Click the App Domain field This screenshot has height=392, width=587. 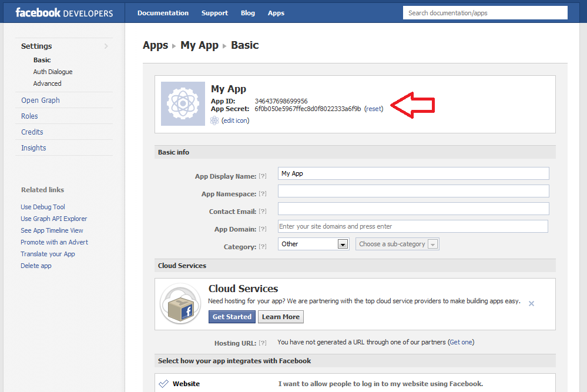click(x=413, y=226)
